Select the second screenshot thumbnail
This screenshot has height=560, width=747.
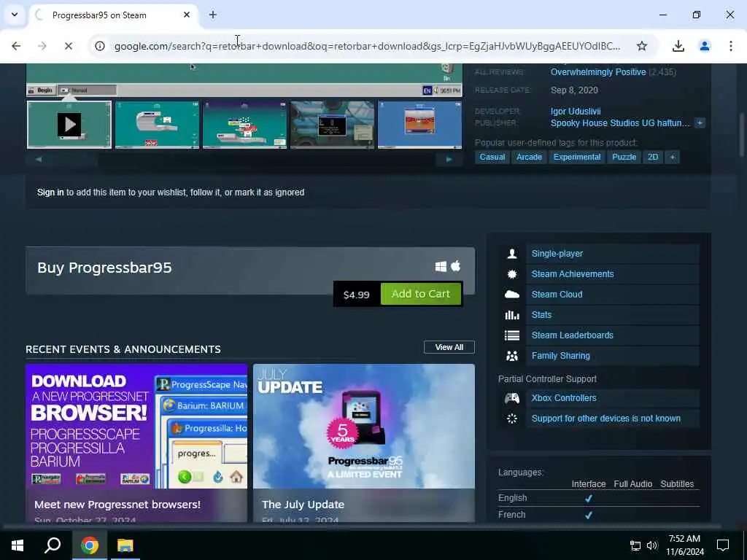[158, 125]
